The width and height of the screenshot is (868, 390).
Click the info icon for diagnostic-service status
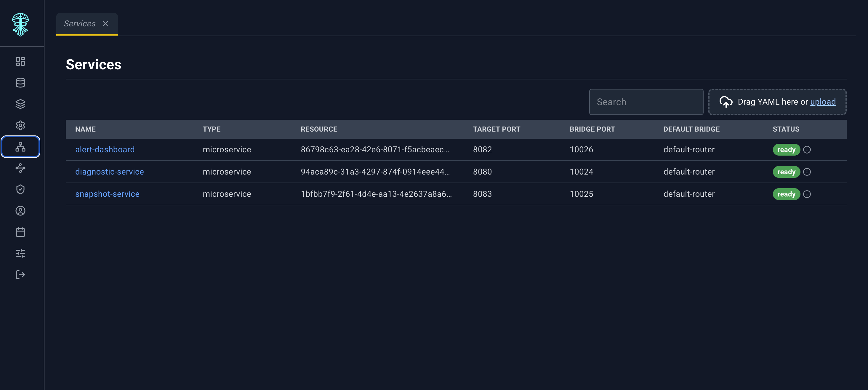click(x=807, y=172)
